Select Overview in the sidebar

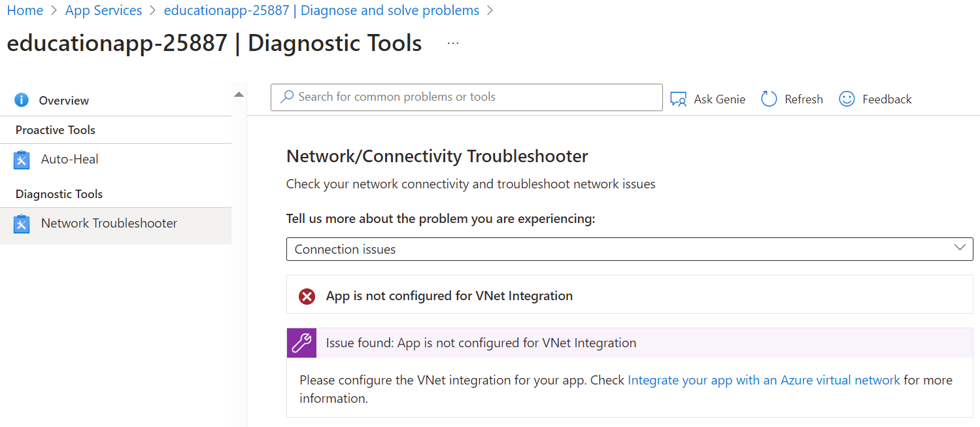pyautogui.click(x=63, y=101)
